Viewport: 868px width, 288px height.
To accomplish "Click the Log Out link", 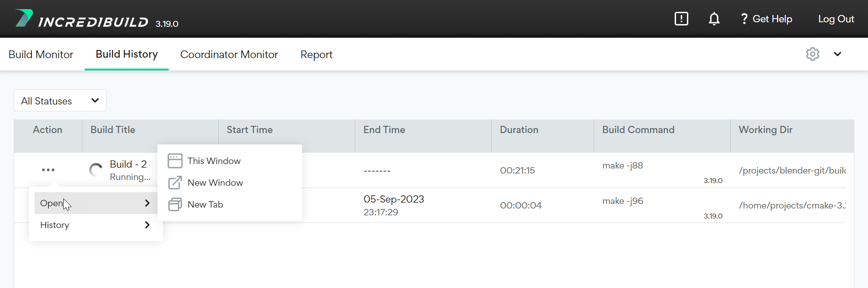I will pos(836,19).
